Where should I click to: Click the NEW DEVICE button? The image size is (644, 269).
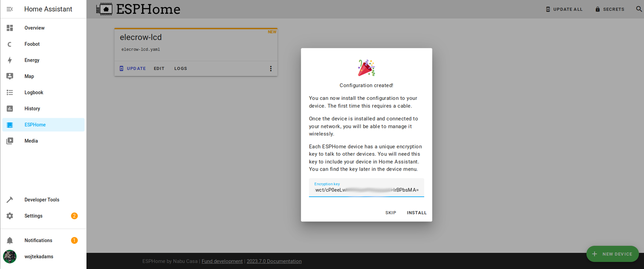point(613,254)
